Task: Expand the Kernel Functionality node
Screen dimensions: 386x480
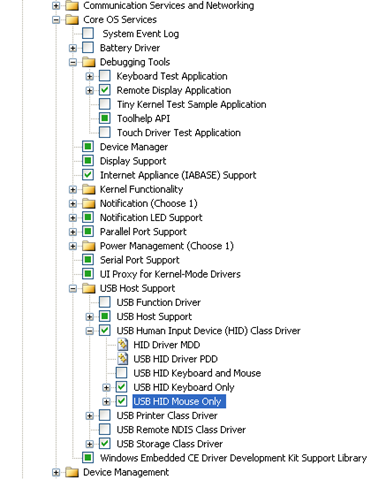Action: click(73, 190)
